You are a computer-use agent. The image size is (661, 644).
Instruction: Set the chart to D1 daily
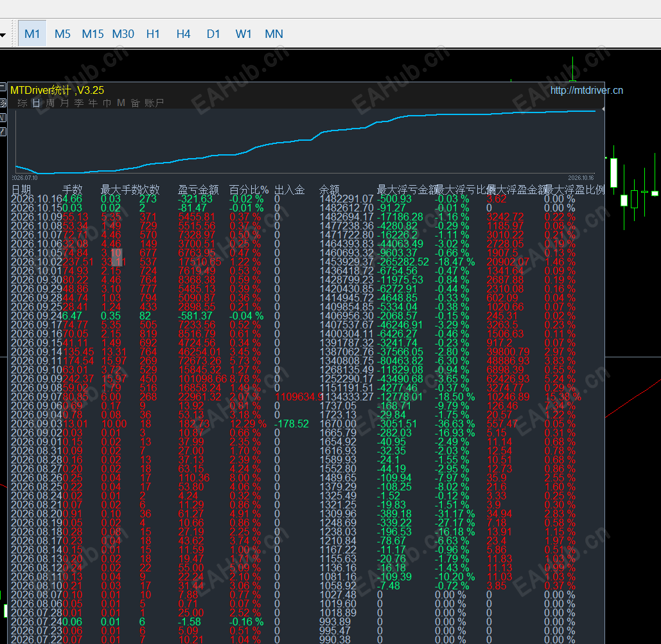213,33
